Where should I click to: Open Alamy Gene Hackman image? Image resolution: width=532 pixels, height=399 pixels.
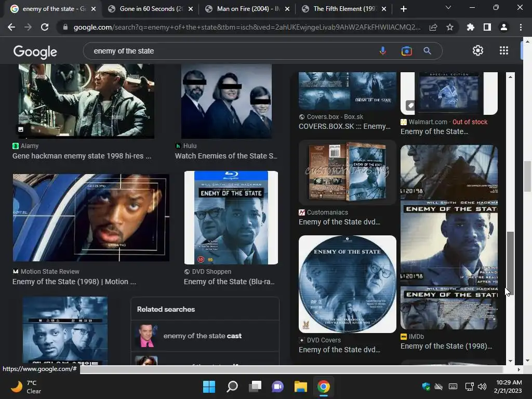86,101
